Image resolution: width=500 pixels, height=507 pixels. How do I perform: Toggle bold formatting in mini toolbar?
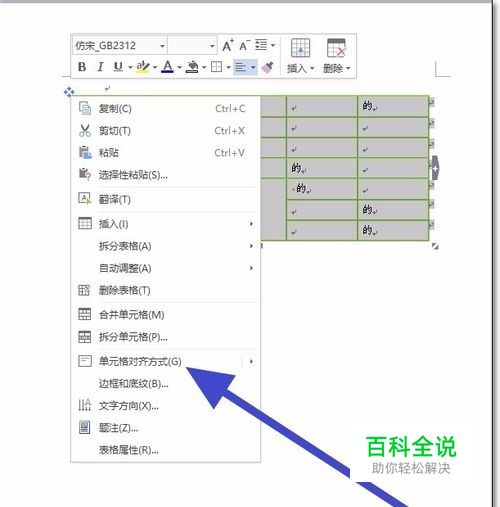(x=82, y=67)
